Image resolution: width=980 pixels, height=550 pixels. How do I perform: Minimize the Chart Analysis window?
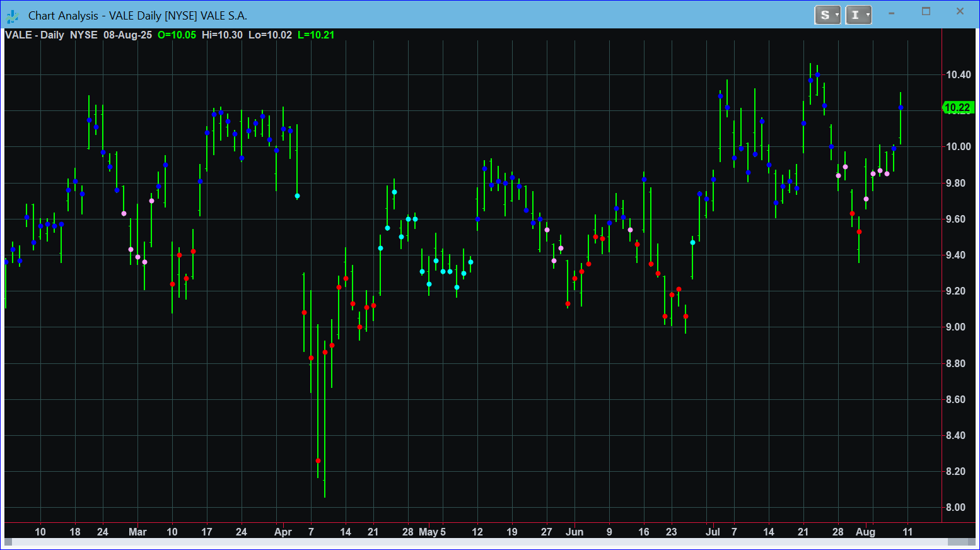pos(892,13)
